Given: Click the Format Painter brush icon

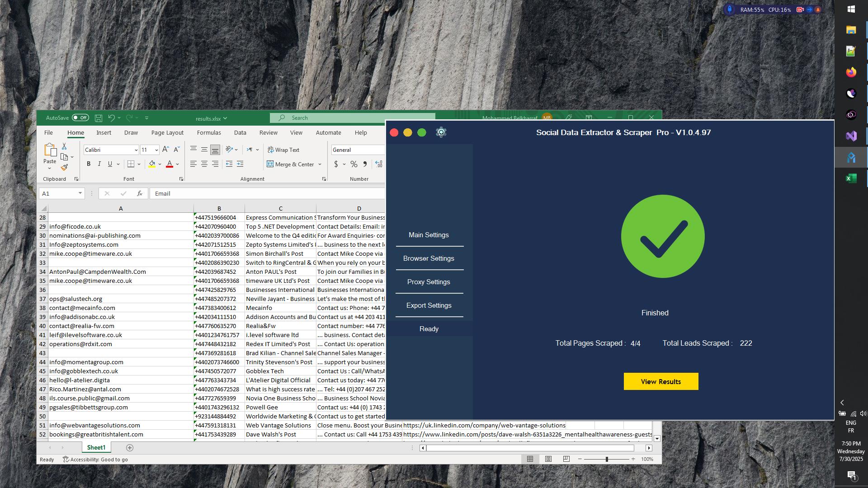Looking at the screenshot, I should click(64, 168).
